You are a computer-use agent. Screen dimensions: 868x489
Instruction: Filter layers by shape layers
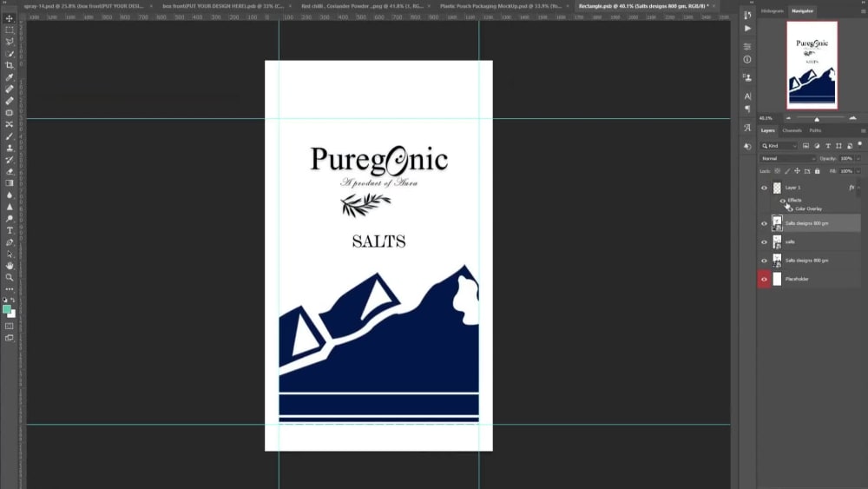coord(838,146)
